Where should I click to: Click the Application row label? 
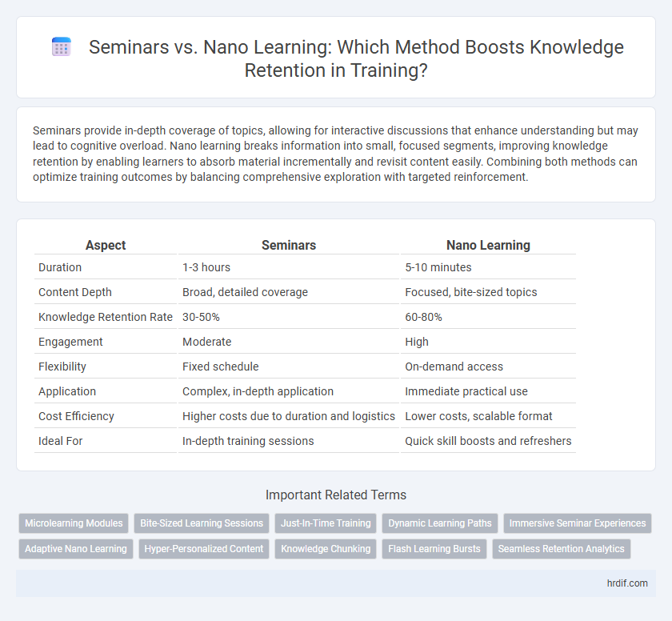[x=67, y=391]
